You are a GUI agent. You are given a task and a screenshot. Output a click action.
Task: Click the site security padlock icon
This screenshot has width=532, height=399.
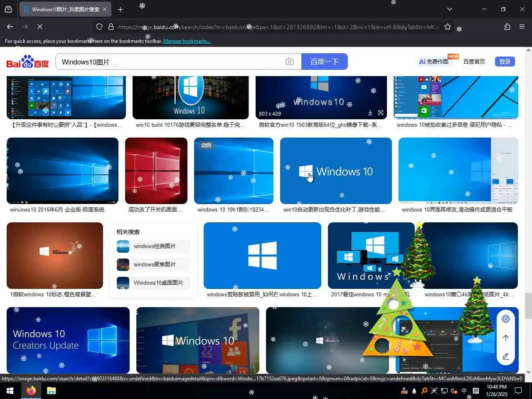(x=111, y=27)
